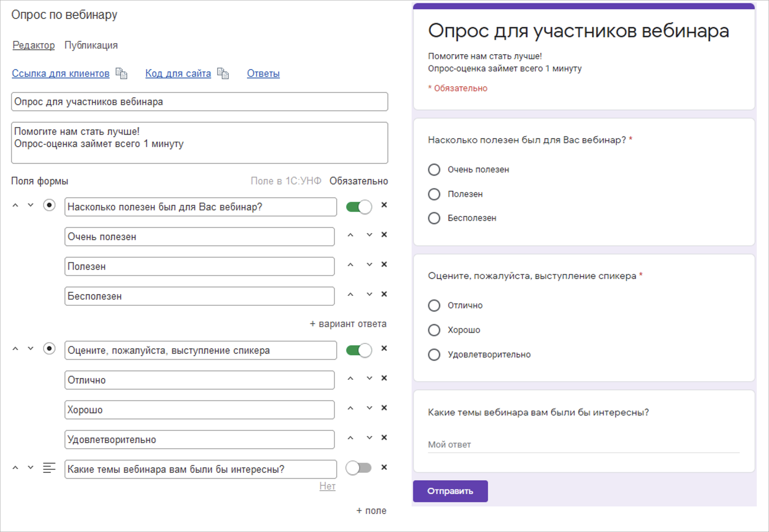
Task: Move 'Насколько полезен' question up
Action: click(15, 205)
